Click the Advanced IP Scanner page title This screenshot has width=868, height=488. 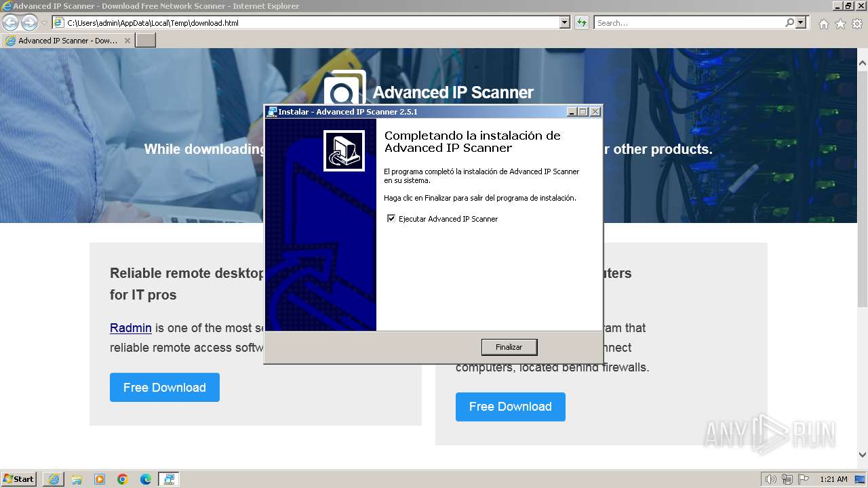coord(453,92)
